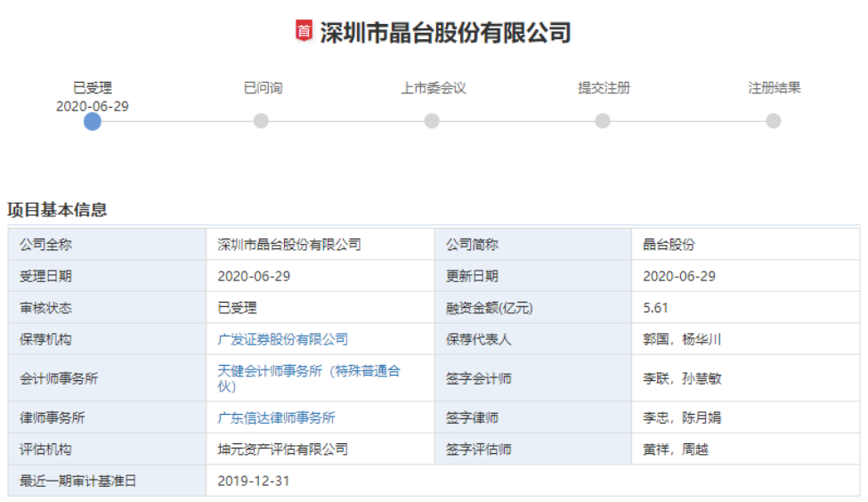Viewport: 868px width, 502px height.
Task: Click the 律师事务所 label cell
Action: coord(108,417)
